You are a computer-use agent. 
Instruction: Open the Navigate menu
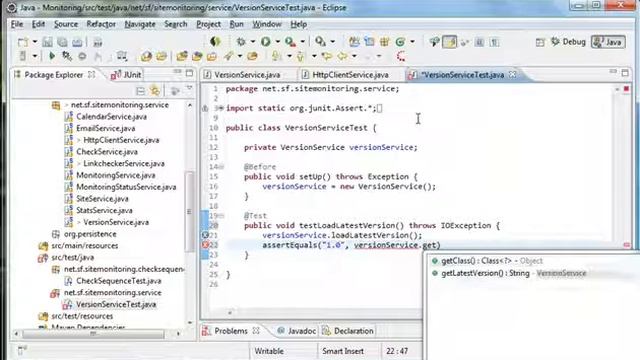(140, 24)
